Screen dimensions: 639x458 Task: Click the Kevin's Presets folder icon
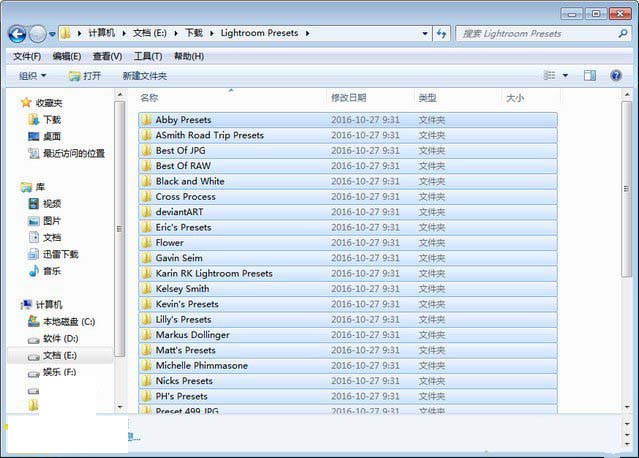click(x=146, y=304)
